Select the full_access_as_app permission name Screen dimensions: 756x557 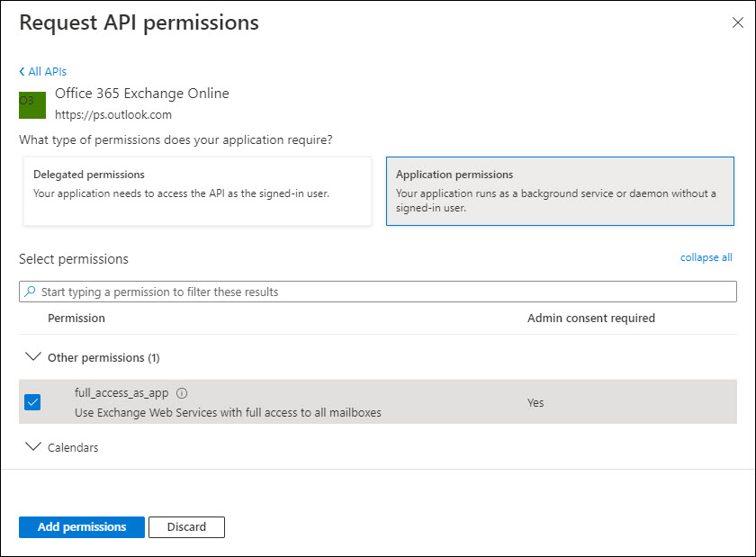[121, 393]
